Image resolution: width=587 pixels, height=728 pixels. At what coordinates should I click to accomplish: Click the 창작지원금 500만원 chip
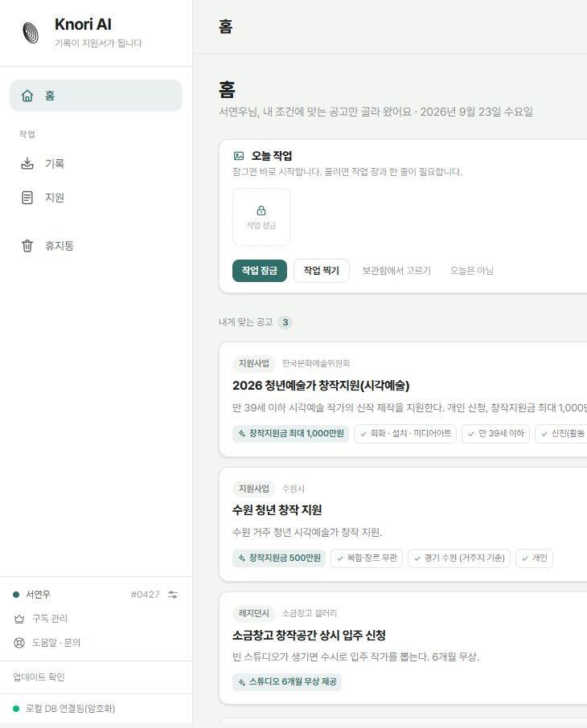coord(279,558)
